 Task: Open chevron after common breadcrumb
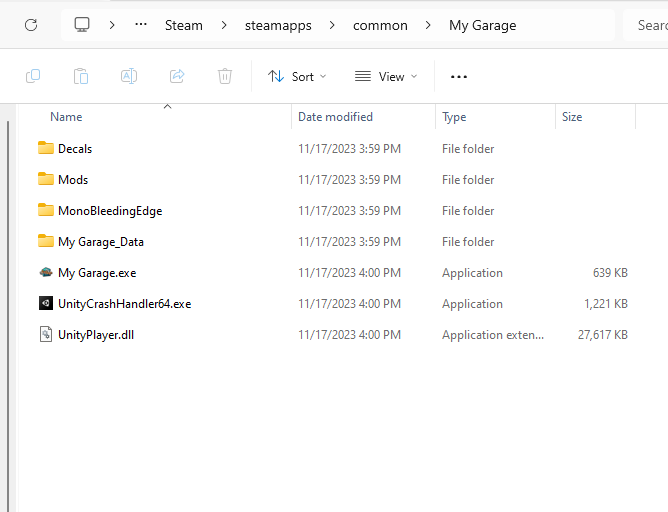(428, 25)
